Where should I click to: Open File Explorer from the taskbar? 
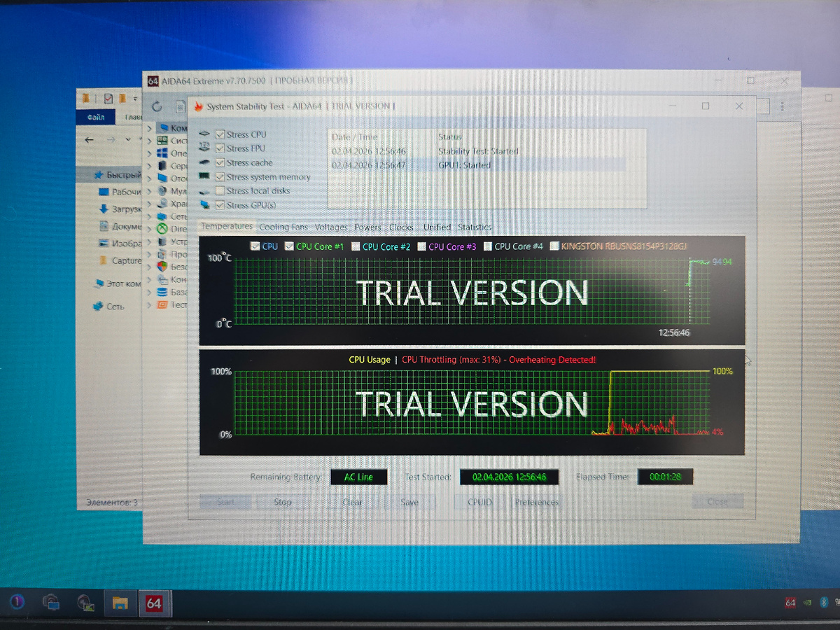coord(120,603)
